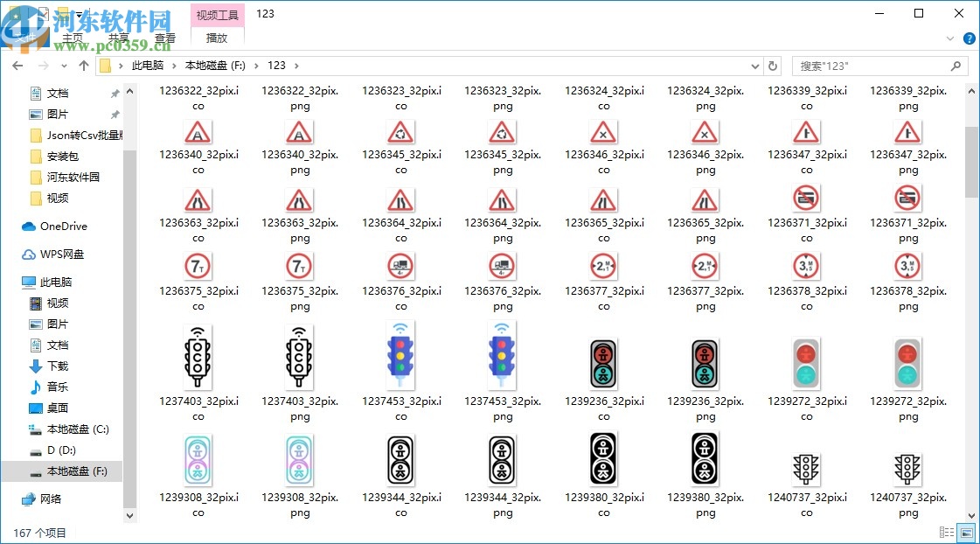This screenshot has width=980, height=544.
Task: Expand chevron after 此电脑 breadcrumb
Action: pos(174,66)
